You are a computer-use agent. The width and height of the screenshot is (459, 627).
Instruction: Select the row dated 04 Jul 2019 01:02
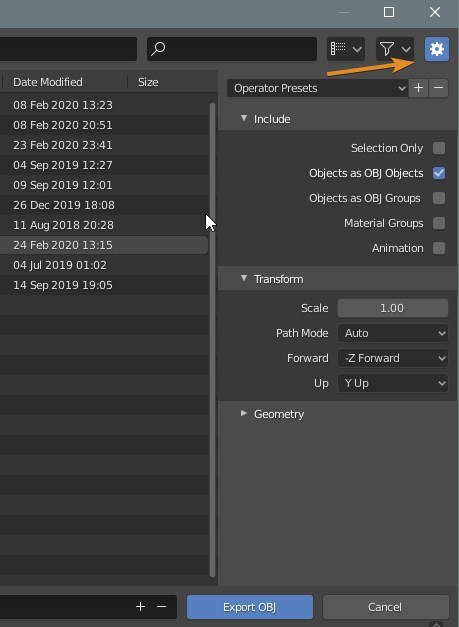point(104,265)
